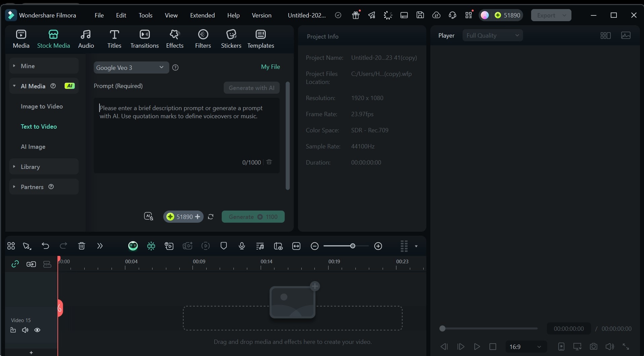
Task: Undo the last timeline action
Action: point(45,246)
